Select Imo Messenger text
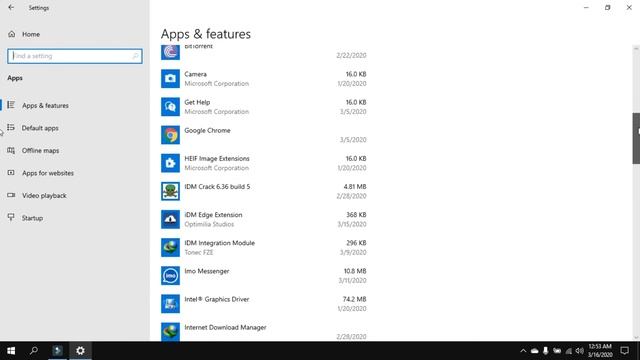The height and width of the screenshot is (360, 640). point(207,271)
